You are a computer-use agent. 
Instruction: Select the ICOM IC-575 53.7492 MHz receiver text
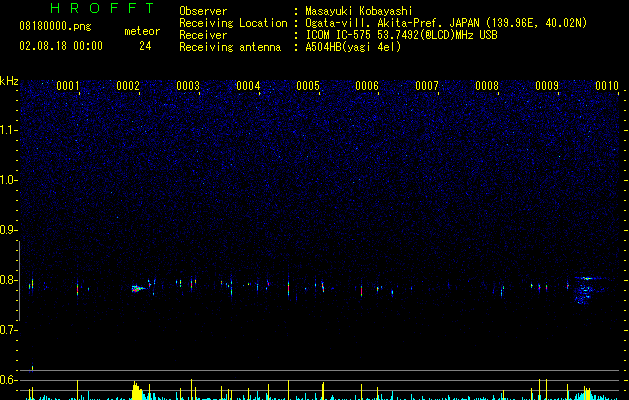point(401,35)
